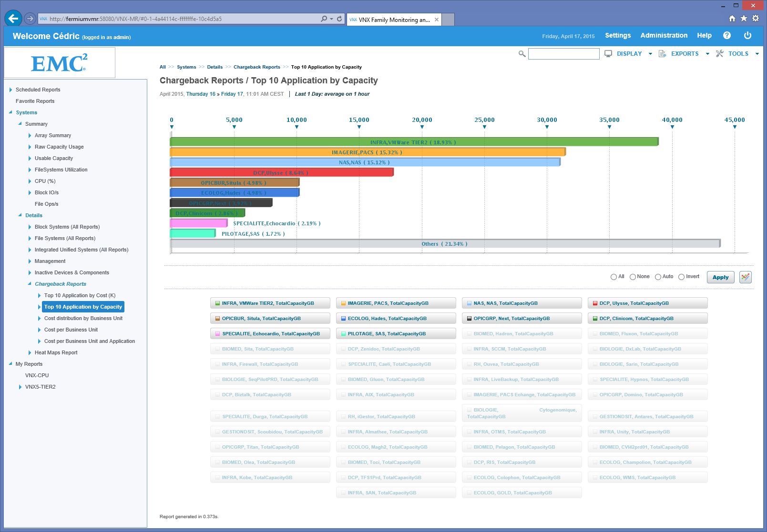Click the power logout icon
767x532 pixels.
747,36
